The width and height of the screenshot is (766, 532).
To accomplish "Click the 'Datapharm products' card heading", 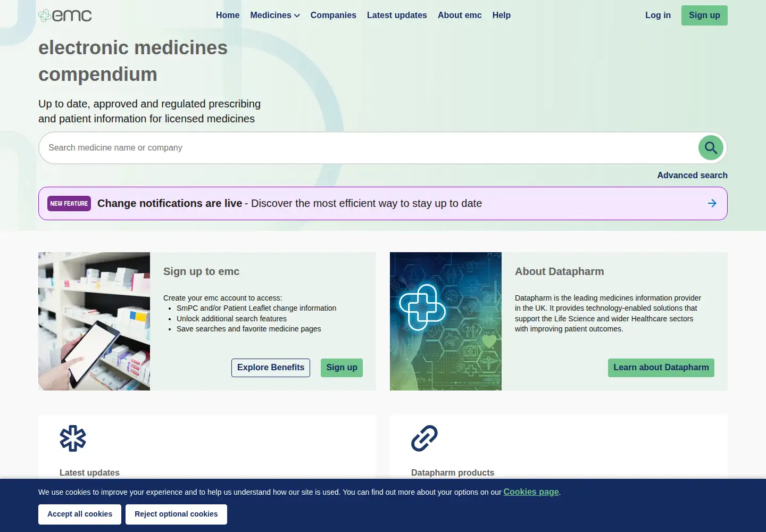I will pyautogui.click(x=453, y=472).
